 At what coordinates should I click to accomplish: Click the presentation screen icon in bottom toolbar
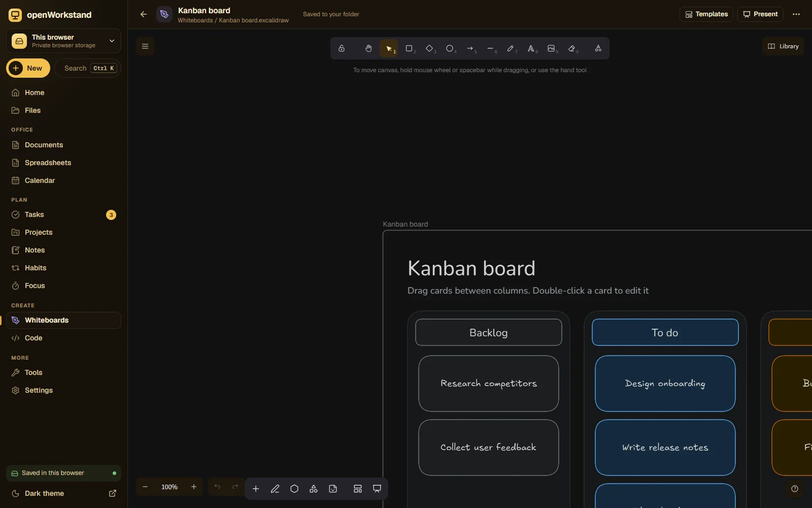[377, 489]
